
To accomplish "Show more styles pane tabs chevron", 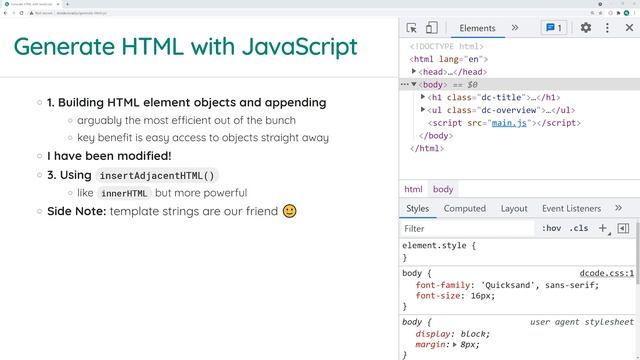I will [x=618, y=208].
